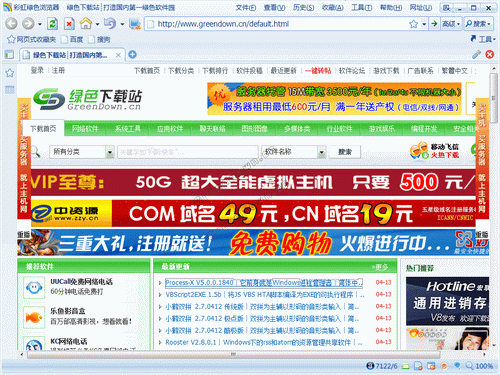Image resolution: width=500 pixels, height=375 pixels.
Task: Open the 网络软件 nav category
Action: pyautogui.click(x=85, y=129)
